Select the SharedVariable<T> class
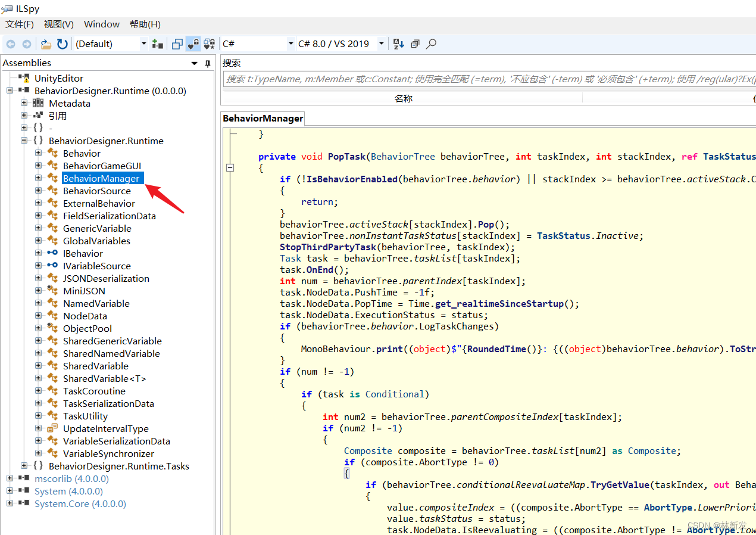This screenshot has height=535, width=756. point(104,378)
